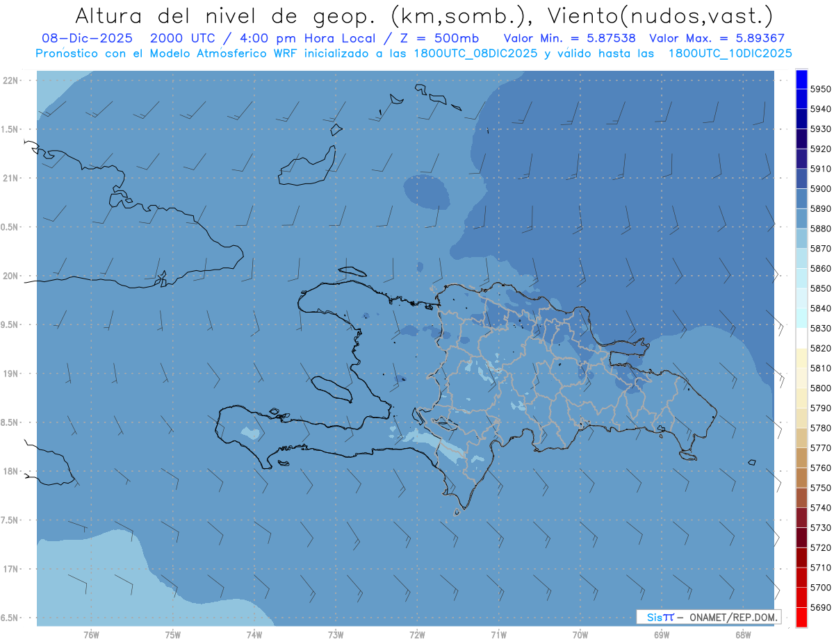Select the date text '08-Dic-2025'
Image resolution: width=834 pixels, height=644 pixels.
coord(87,39)
